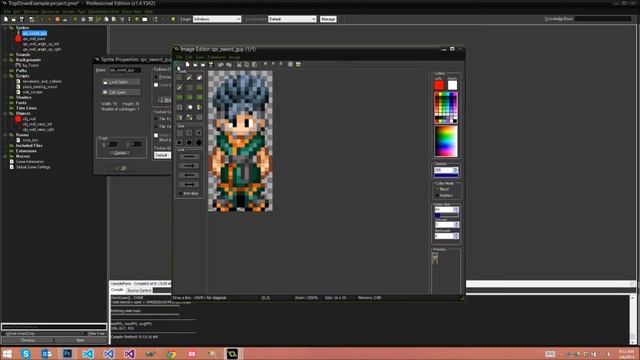Click the Redo icon in Image Editor toolbar
640x360 pixels.
coord(229,64)
